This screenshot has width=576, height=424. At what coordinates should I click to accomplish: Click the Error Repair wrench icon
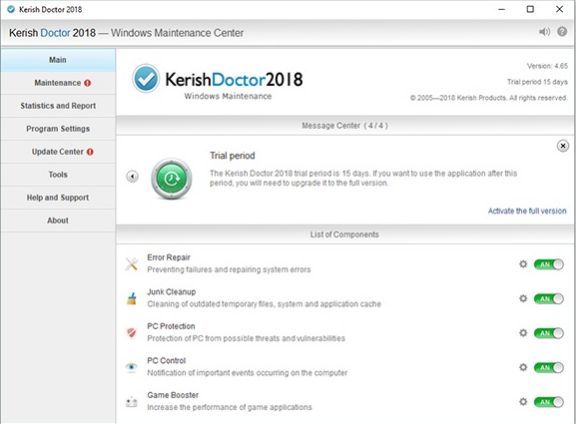132,264
